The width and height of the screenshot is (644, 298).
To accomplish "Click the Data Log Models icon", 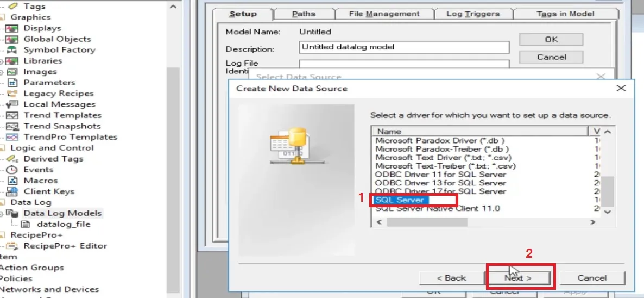I will click(x=13, y=213).
